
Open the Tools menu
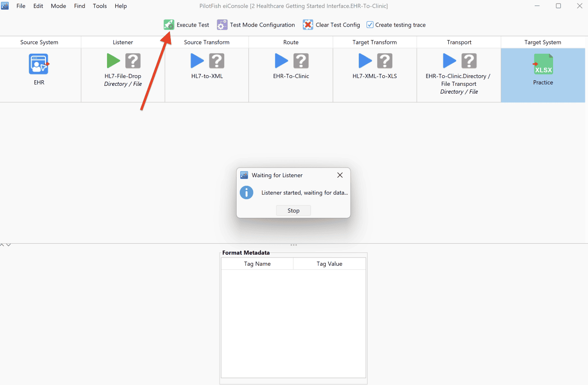coord(100,6)
